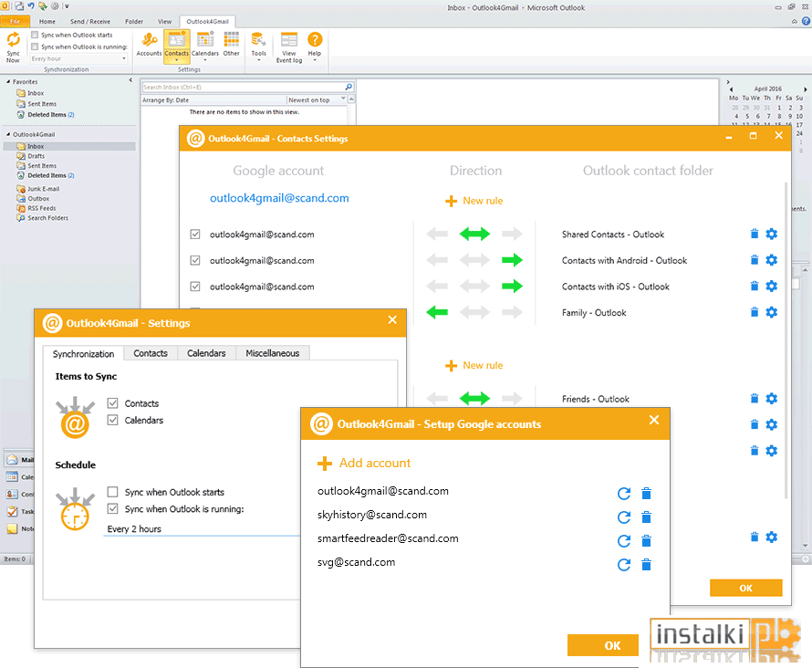This screenshot has height=668, width=812.
Task: Go to next month in calendar
Action: (x=806, y=89)
